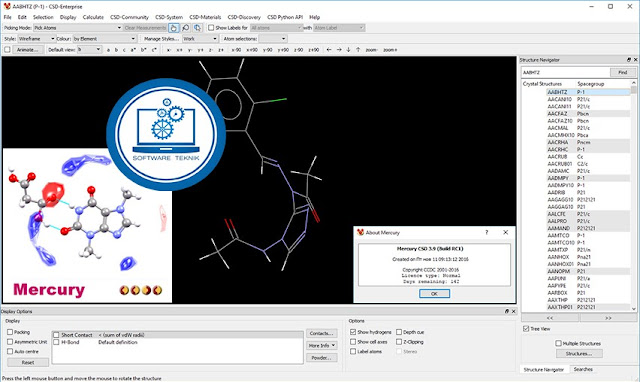Click the Animate button
640x382 pixels.
tap(27, 49)
